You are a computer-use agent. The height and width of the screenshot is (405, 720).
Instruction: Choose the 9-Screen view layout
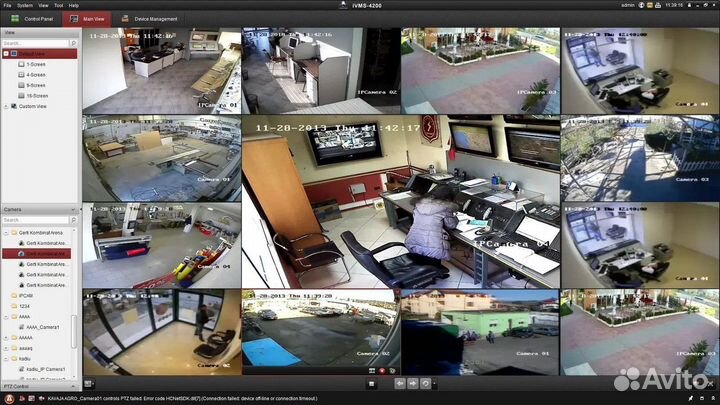pyautogui.click(x=36, y=85)
